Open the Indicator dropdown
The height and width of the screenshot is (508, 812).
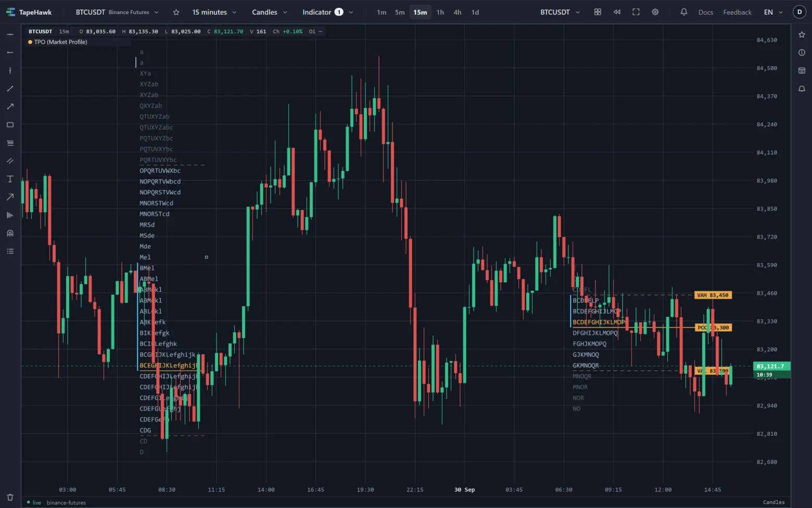tap(328, 12)
